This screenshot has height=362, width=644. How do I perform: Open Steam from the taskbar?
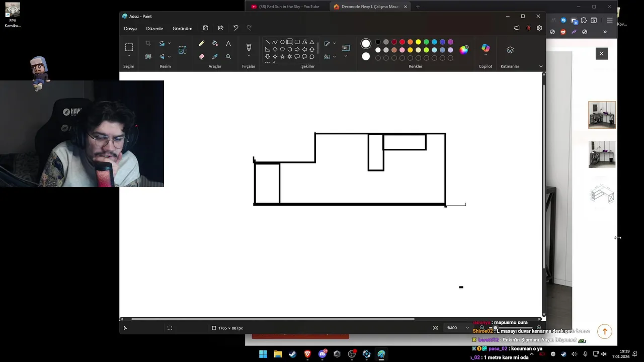tap(292, 354)
